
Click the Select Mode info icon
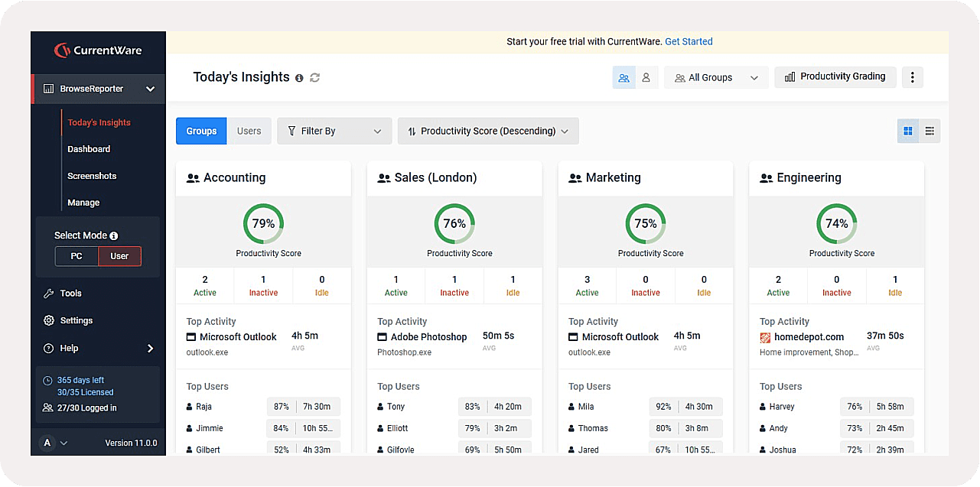pyautogui.click(x=114, y=236)
